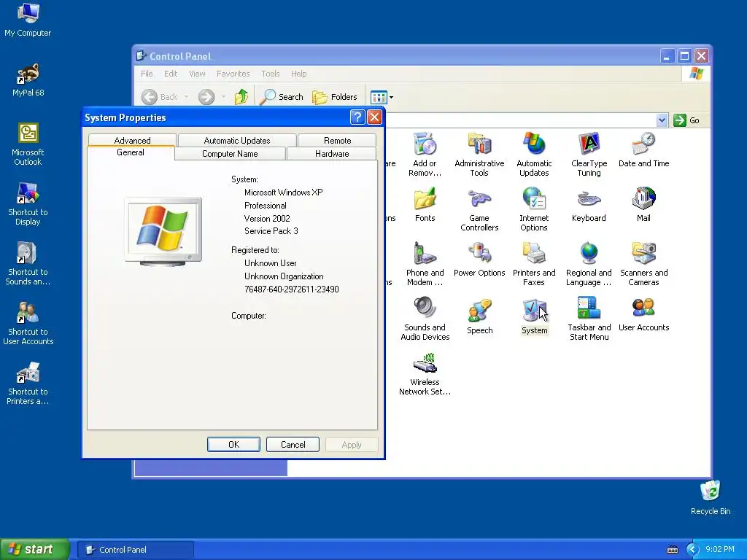Image resolution: width=747 pixels, height=560 pixels.
Task: Open Printers and Faxes in Control Panel
Action: (x=534, y=264)
